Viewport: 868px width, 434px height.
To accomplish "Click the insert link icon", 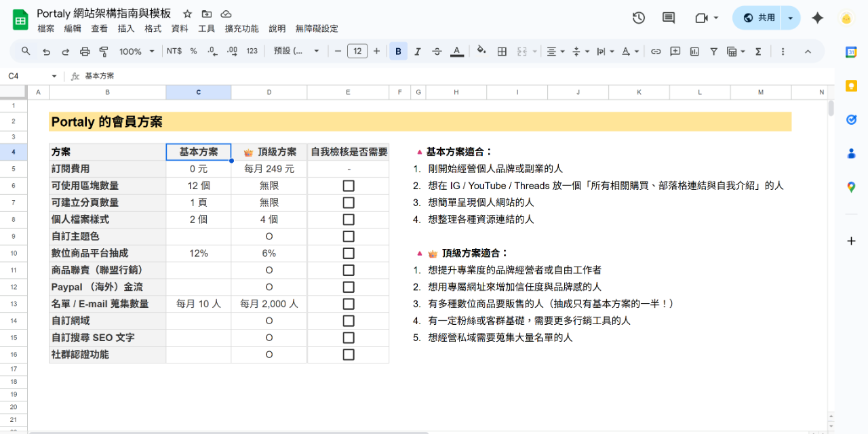I will click(656, 52).
